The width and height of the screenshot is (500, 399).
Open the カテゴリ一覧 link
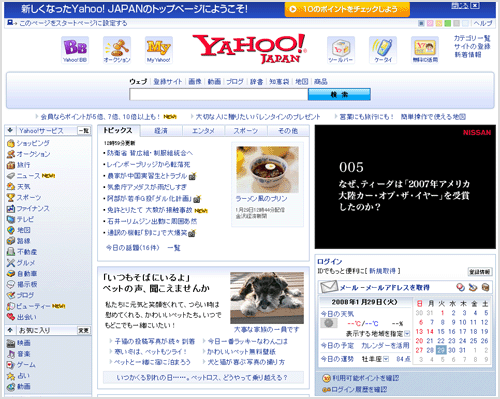472,38
